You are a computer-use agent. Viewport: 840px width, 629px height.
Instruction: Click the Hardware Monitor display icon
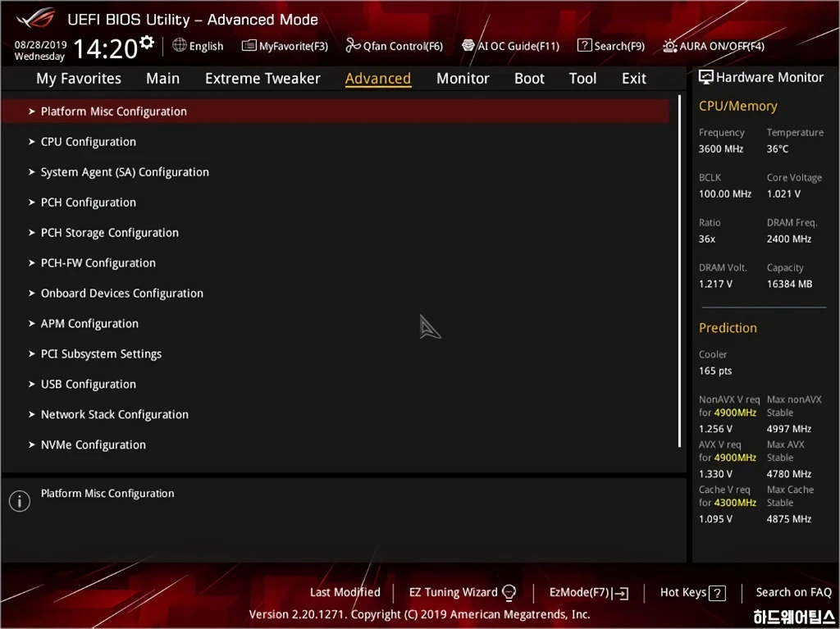(x=706, y=77)
